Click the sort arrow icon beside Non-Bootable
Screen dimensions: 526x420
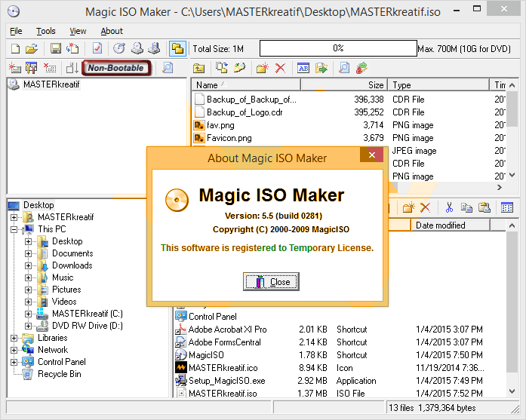click(x=72, y=68)
